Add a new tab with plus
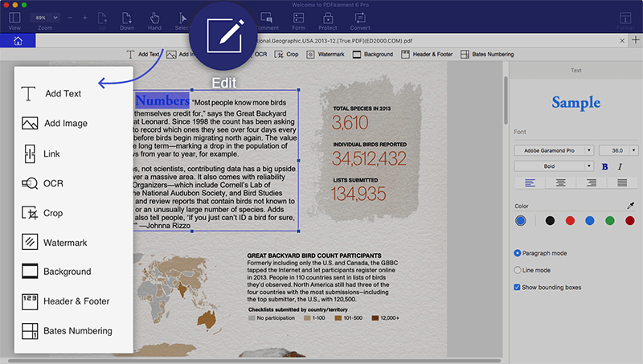The height and width of the screenshot is (364, 643). click(x=635, y=40)
